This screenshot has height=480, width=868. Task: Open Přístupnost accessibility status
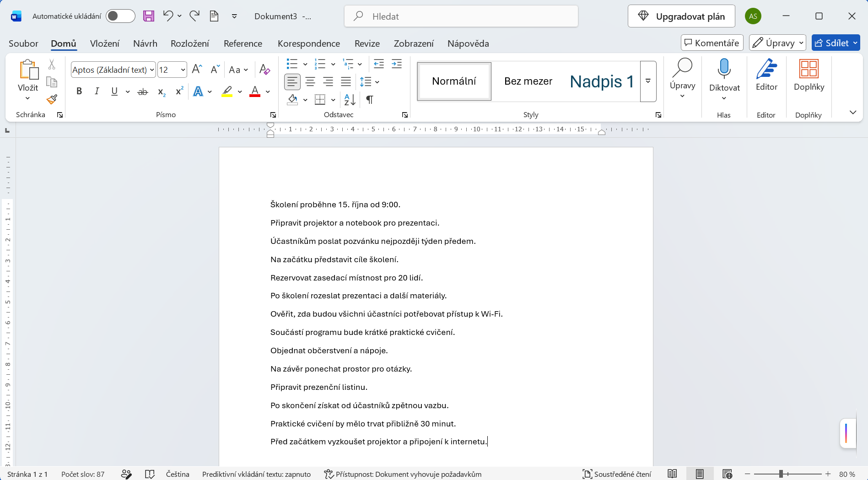[x=403, y=474]
